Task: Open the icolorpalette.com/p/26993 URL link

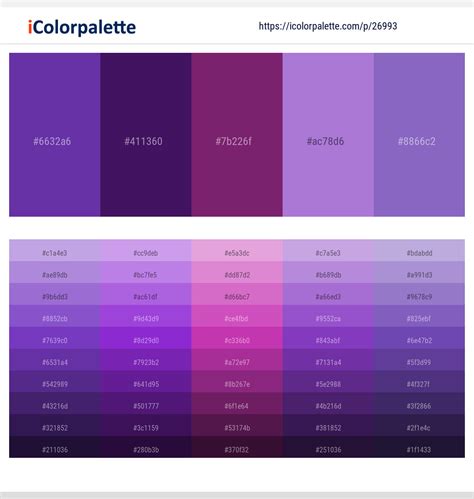Action: tap(328, 26)
